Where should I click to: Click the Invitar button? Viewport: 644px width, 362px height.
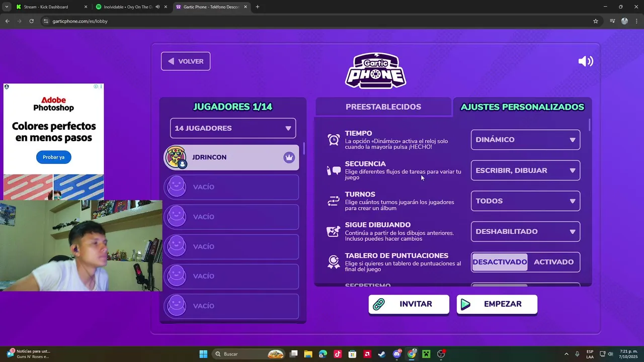point(409,304)
